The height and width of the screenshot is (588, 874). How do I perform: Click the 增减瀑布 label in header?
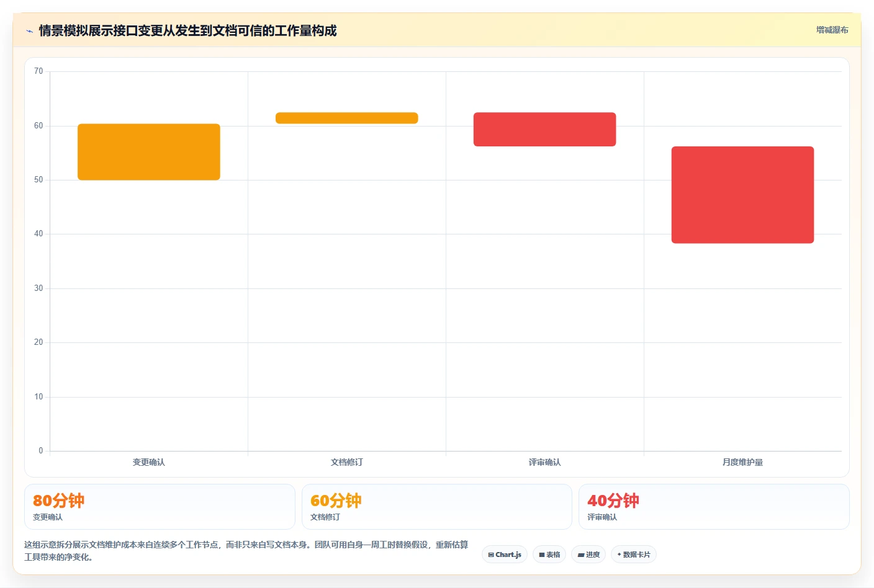(832, 30)
